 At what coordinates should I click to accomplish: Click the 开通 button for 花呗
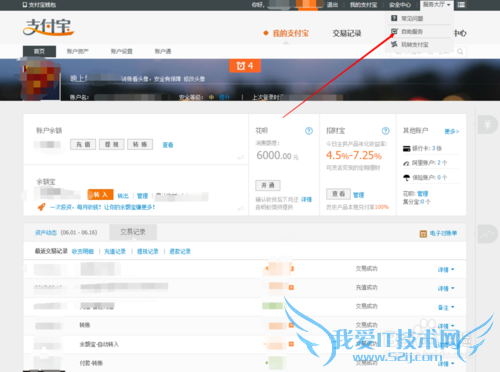click(x=268, y=185)
